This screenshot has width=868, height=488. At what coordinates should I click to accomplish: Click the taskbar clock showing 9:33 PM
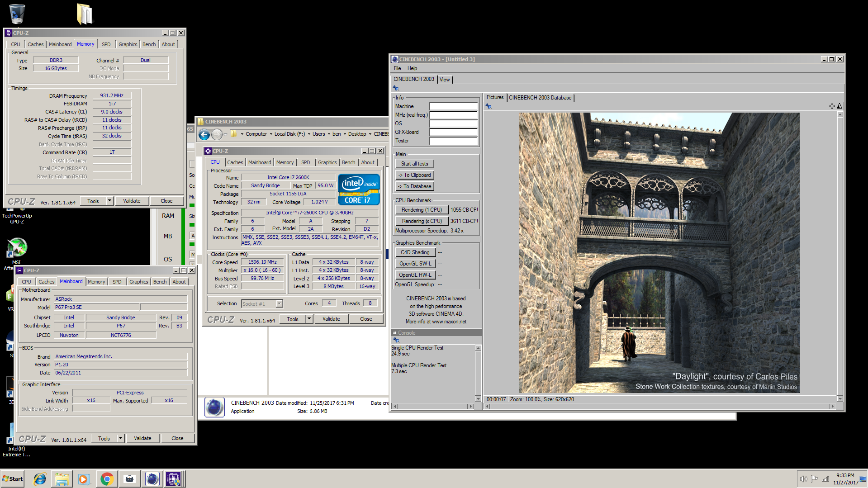pos(845,479)
